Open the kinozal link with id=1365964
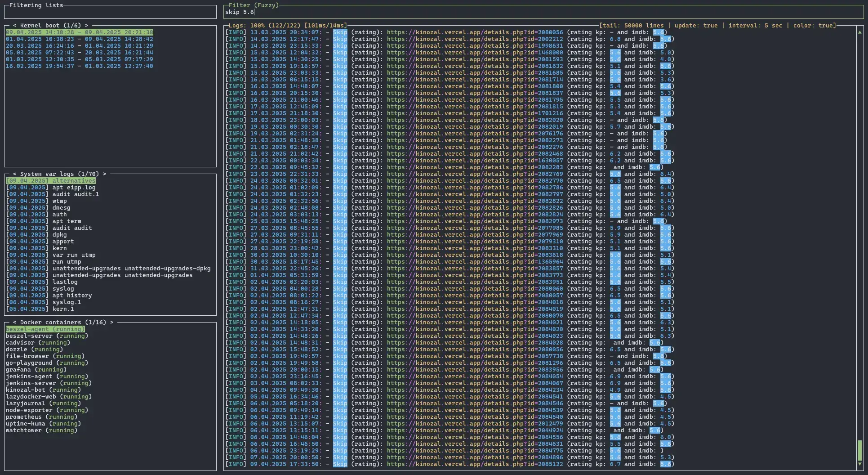 pyautogui.click(x=475, y=262)
